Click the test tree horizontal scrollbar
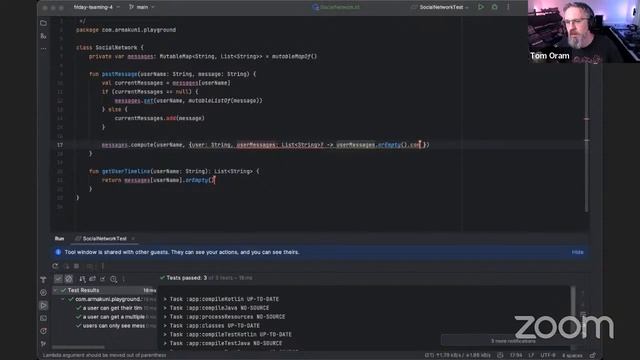Screen dimensions: 640x360 pos(78,347)
